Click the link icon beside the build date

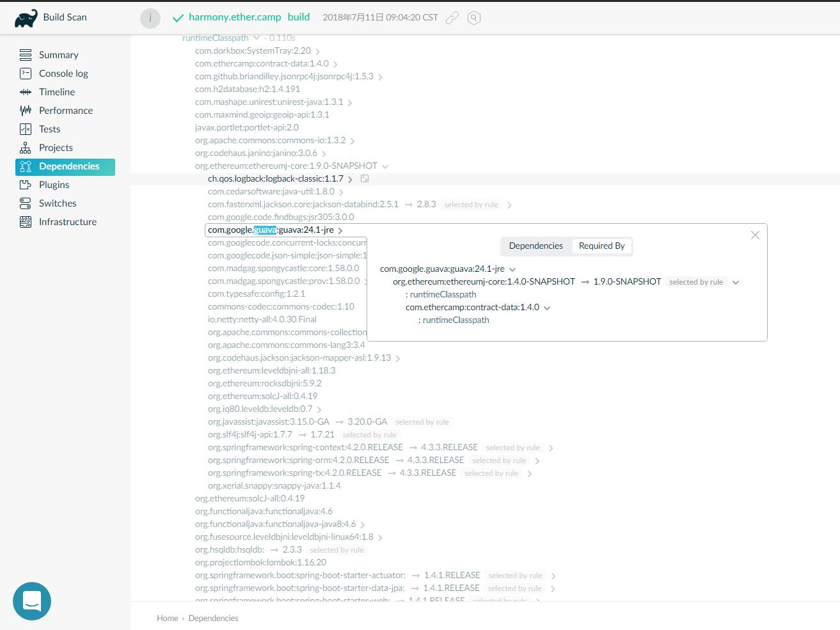(452, 18)
